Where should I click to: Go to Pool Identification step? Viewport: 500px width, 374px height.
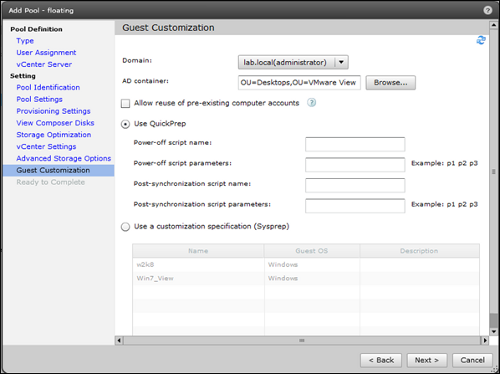48,87
